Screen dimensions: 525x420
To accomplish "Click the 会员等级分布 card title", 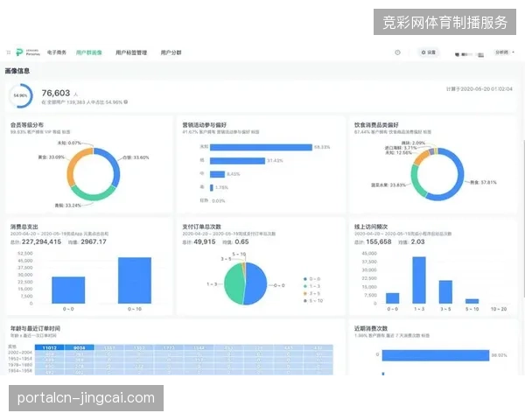I will pyautogui.click(x=27, y=125).
